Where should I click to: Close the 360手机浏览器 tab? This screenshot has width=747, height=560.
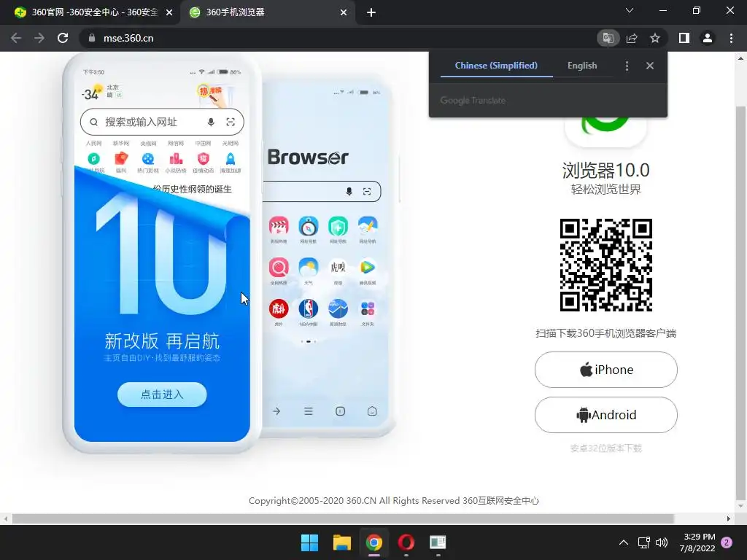pyautogui.click(x=344, y=12)
